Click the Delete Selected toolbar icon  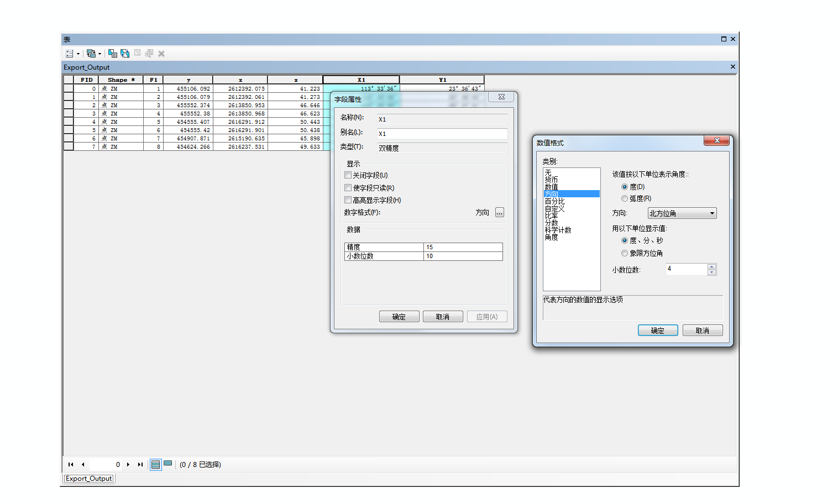pos(161,54)
